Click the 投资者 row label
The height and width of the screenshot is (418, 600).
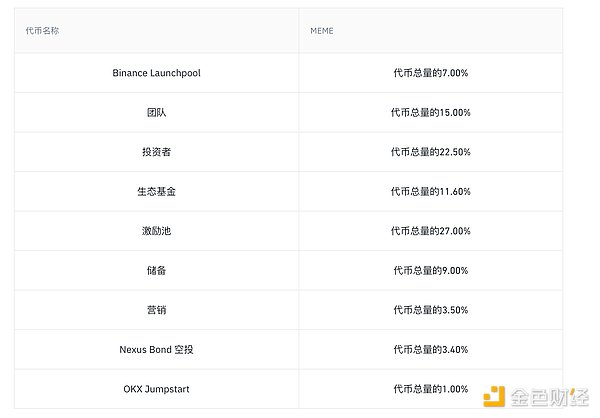click(x=156, y=152)
